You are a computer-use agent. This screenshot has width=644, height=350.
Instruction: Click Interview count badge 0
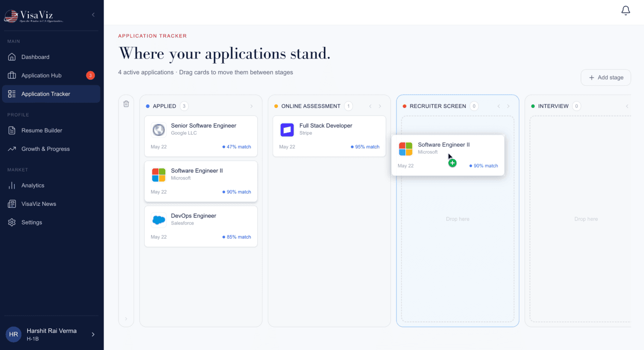(576, 106)
